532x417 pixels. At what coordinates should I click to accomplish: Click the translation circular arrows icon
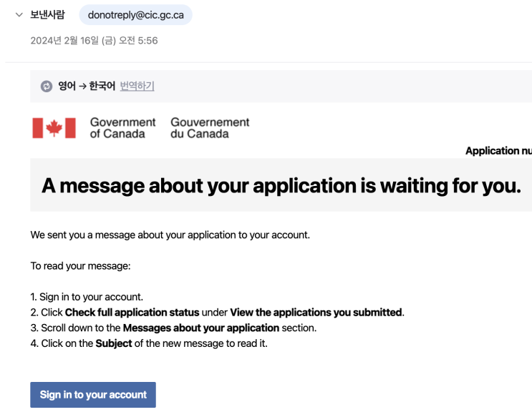click(47, 87)
